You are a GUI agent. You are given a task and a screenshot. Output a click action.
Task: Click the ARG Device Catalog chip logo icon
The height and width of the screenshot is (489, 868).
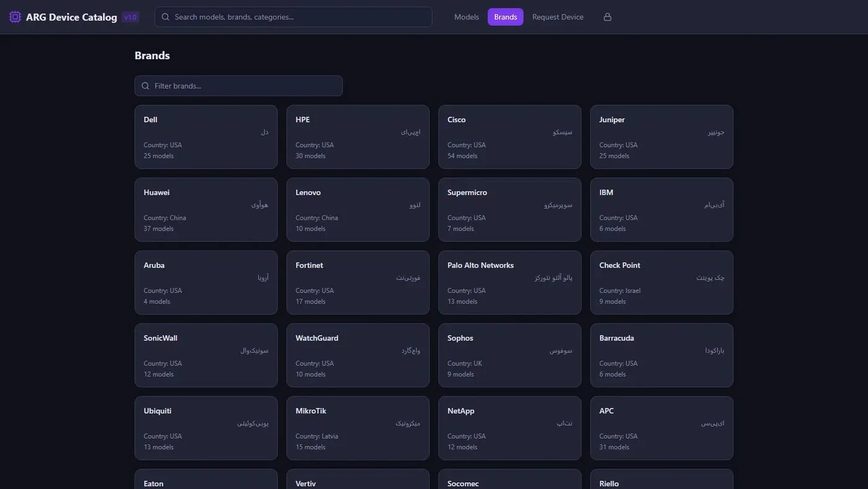coord(15,17)
